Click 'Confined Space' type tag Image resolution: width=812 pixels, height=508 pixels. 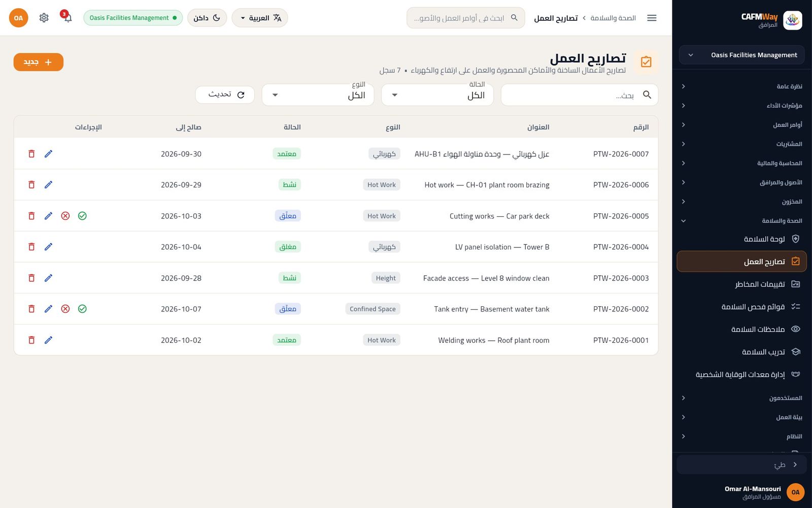tap(373, 309)
